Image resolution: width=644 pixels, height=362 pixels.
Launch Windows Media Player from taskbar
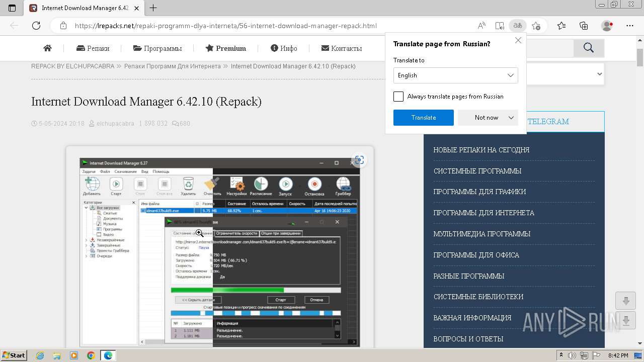(74, 355)
